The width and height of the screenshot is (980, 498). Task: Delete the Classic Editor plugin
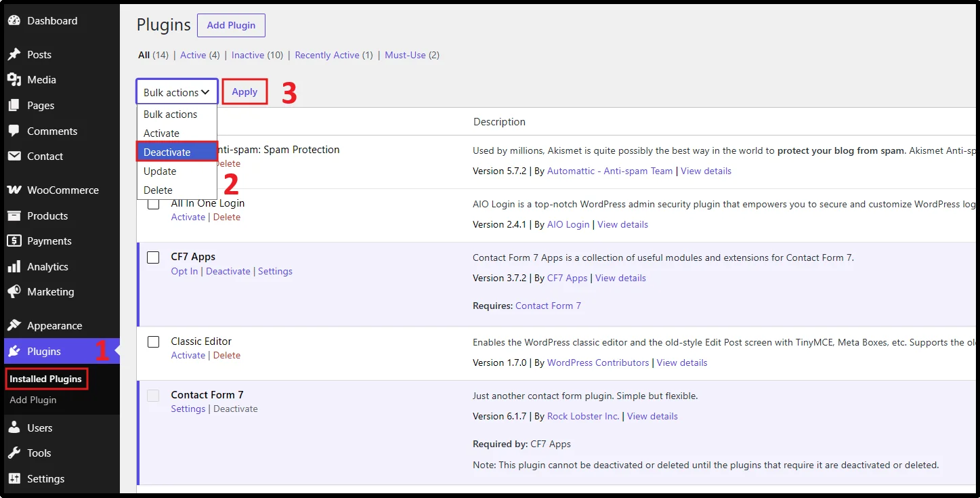[227, 356]
